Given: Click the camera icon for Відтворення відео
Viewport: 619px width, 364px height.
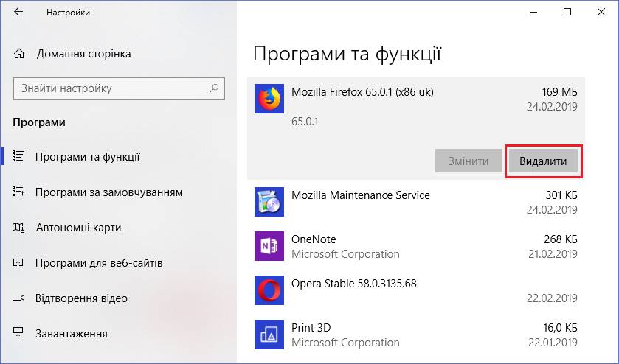Looking at the screenshot, I should tap(18, 298).
